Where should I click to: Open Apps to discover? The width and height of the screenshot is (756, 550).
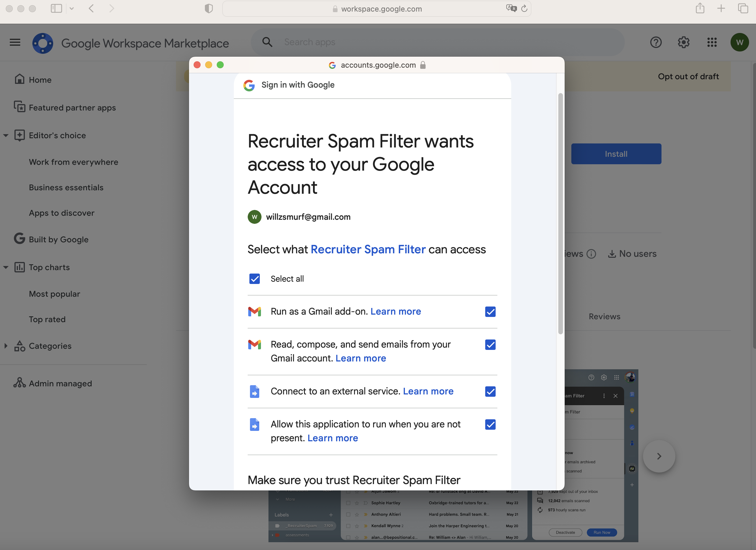(x=62, y=213)
